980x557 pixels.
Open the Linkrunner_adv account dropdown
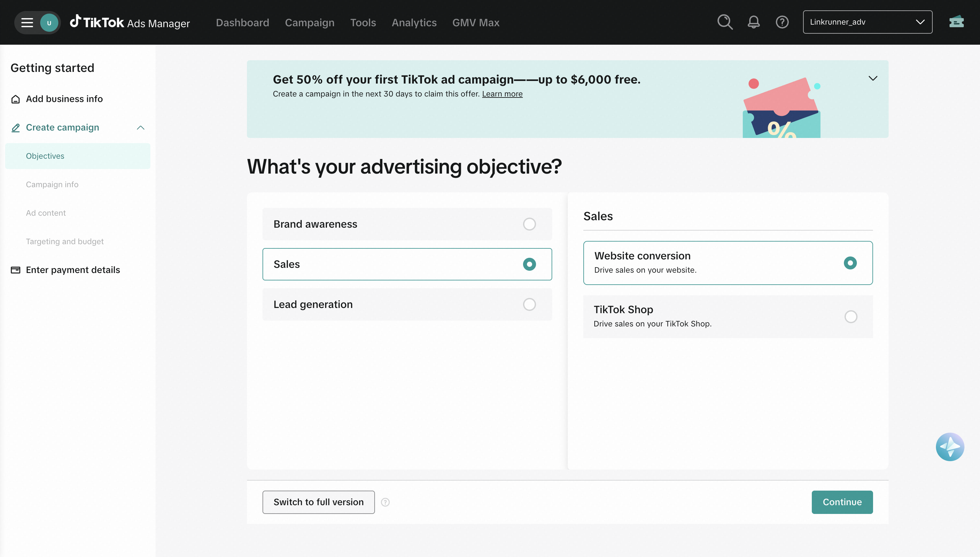tap(868, 22)
